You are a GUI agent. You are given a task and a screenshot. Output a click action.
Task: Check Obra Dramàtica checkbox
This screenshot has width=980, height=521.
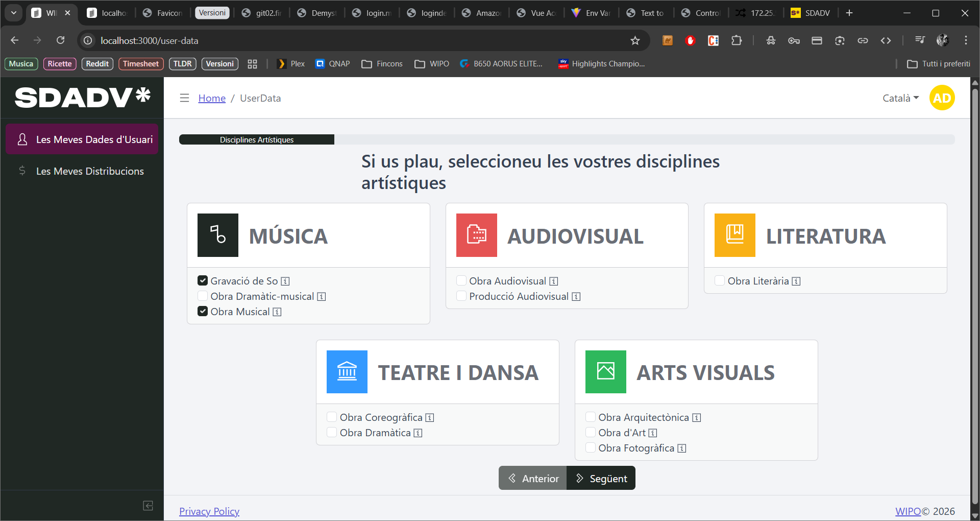[x=332, y=432]
